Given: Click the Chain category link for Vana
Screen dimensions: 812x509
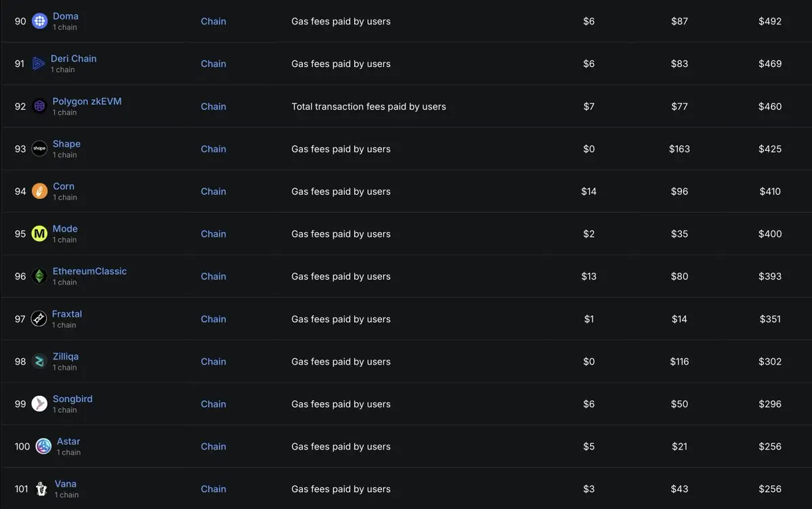Looking at the screenshot, I should (x=213, y=489).
